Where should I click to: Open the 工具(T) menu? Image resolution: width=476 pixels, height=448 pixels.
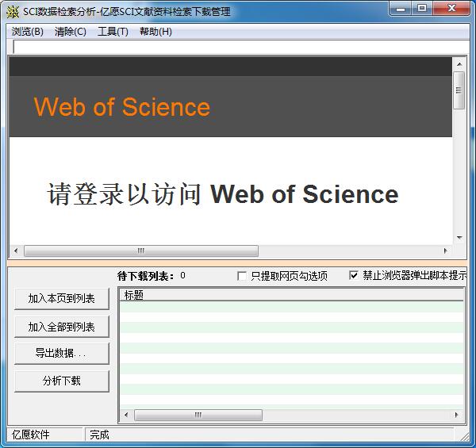[x=113, y=32]
